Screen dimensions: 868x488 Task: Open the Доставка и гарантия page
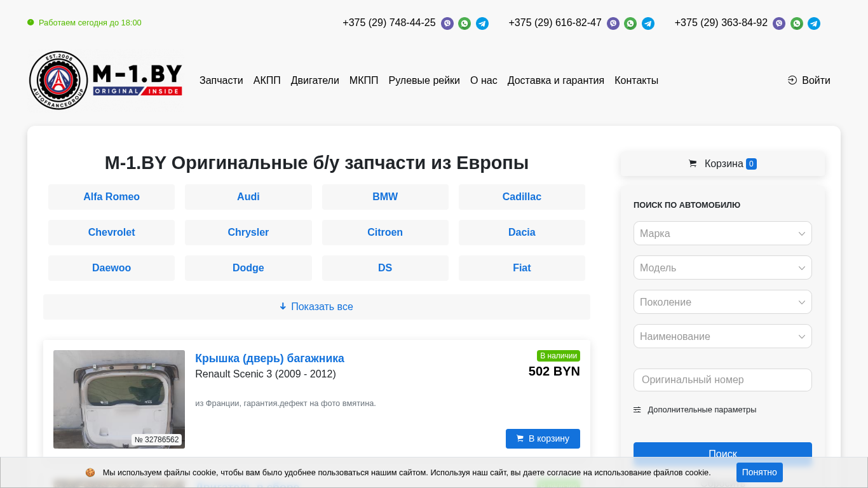pyautogui.click(x=556, y=80)
